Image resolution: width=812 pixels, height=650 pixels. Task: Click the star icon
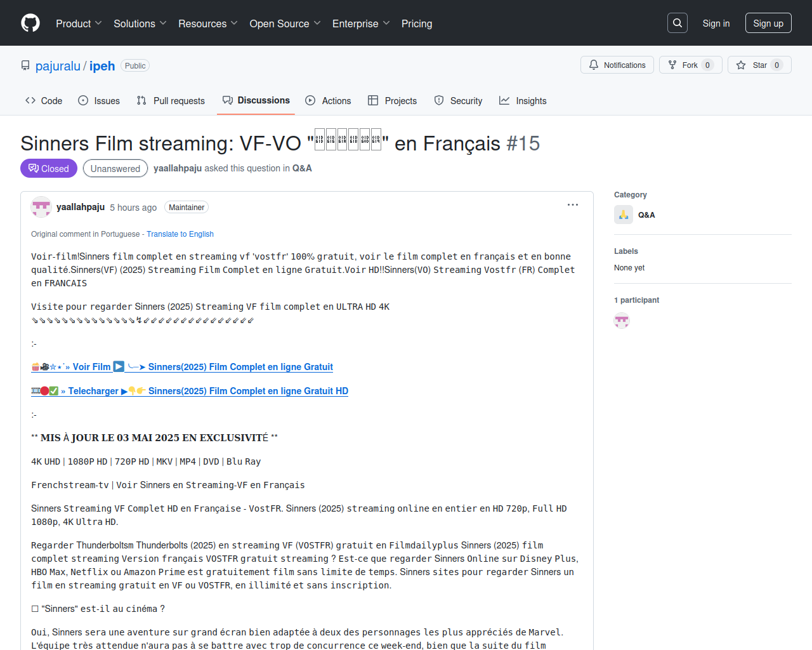click(741, 65)
